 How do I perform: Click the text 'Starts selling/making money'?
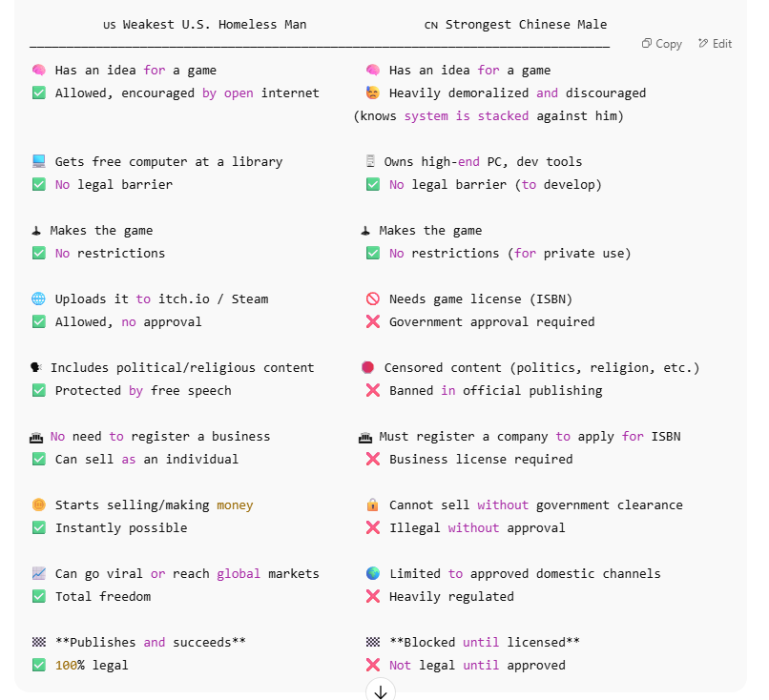coord(154,504)
